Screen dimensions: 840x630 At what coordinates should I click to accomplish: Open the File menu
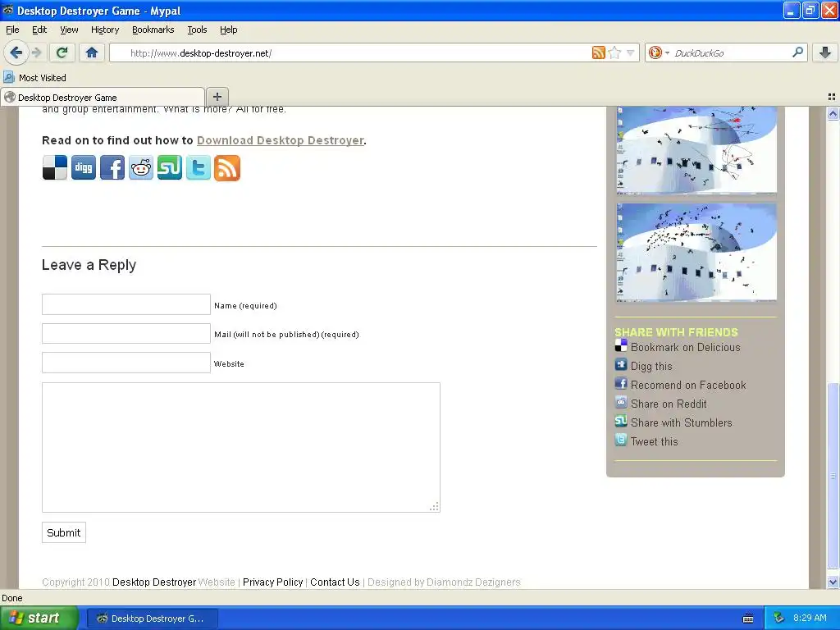click(12, 30)
